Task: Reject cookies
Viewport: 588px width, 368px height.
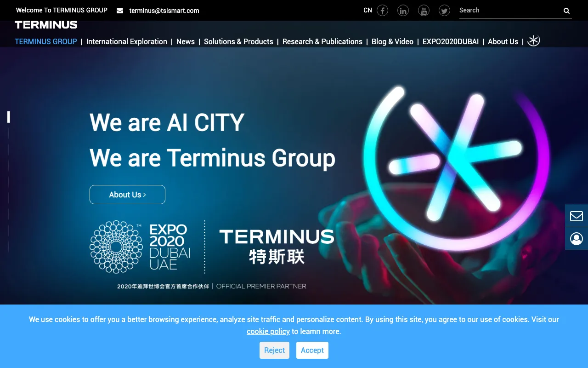Action: 274,350
